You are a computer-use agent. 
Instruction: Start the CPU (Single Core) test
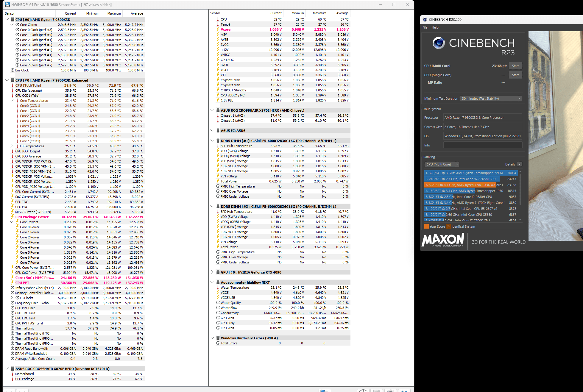point(515,75)
